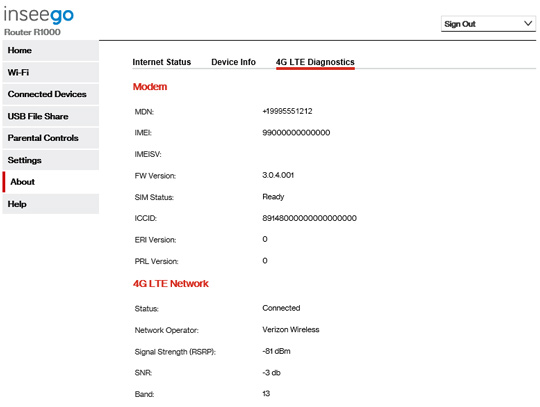Viewport: 540px width, 407px height.
Task: Click the SIM Status: label
Action: point(154,197)
